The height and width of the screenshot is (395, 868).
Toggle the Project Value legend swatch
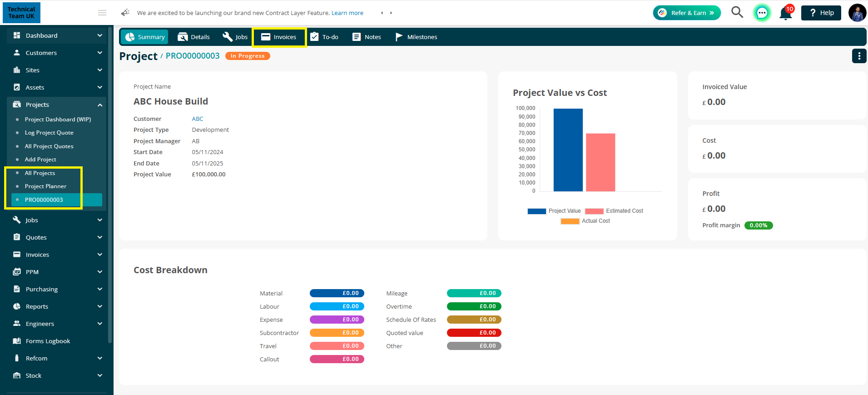(x=536, y=211)
